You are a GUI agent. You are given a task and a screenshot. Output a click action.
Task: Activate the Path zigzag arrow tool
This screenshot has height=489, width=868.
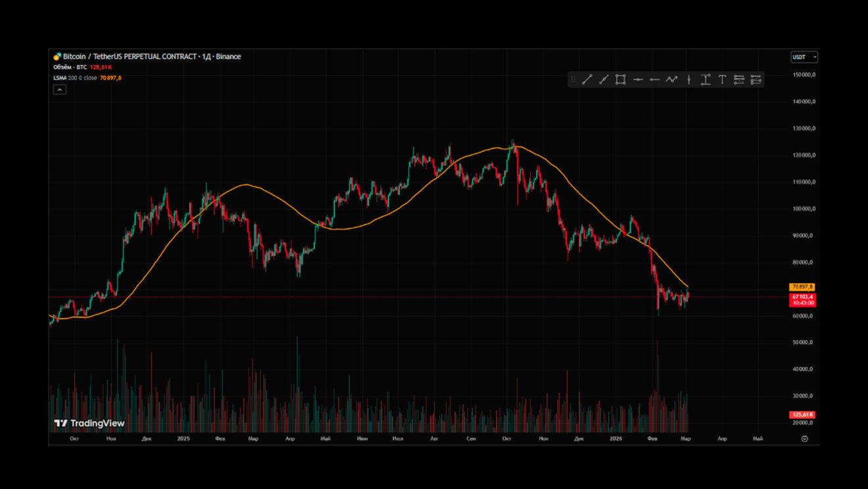point(671,80)
